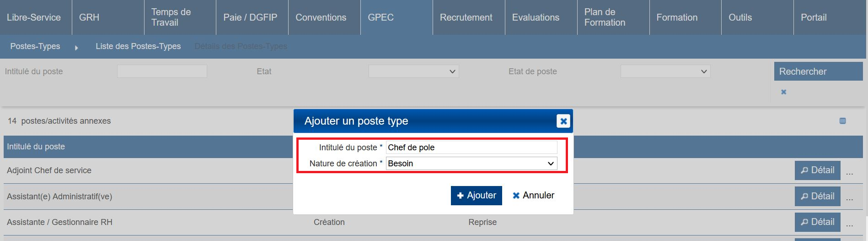868x241 pixels.
Task: Click the Ajouter button in dialog
Action: pyautogui.click(x=476, y=196)
